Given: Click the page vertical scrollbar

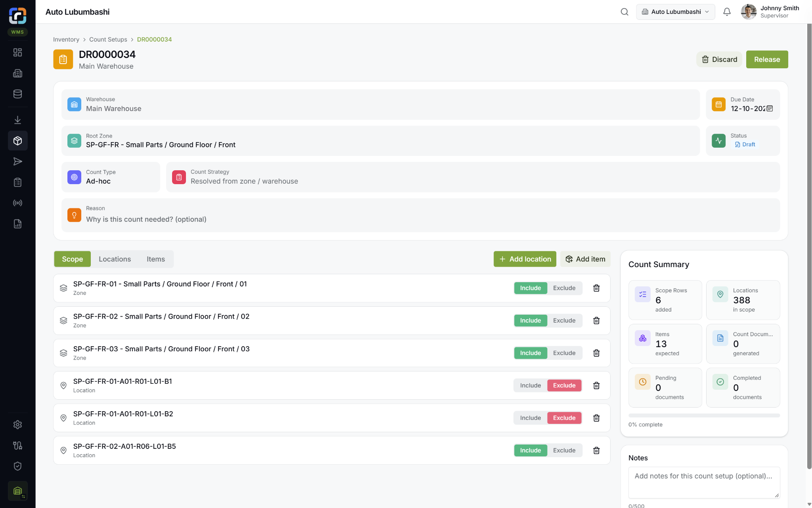Looking at the screenshot, I should [x=809, y=246].
